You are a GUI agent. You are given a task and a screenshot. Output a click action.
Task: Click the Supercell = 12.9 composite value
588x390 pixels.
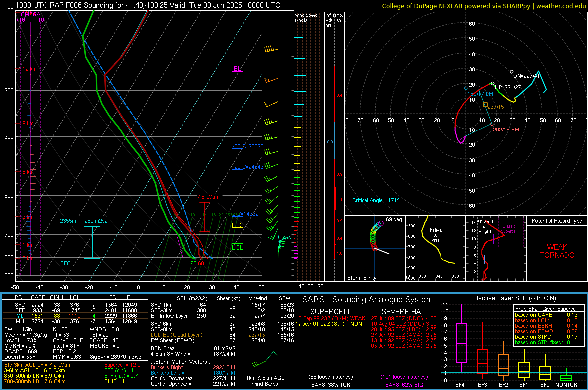tap(122, 365)
